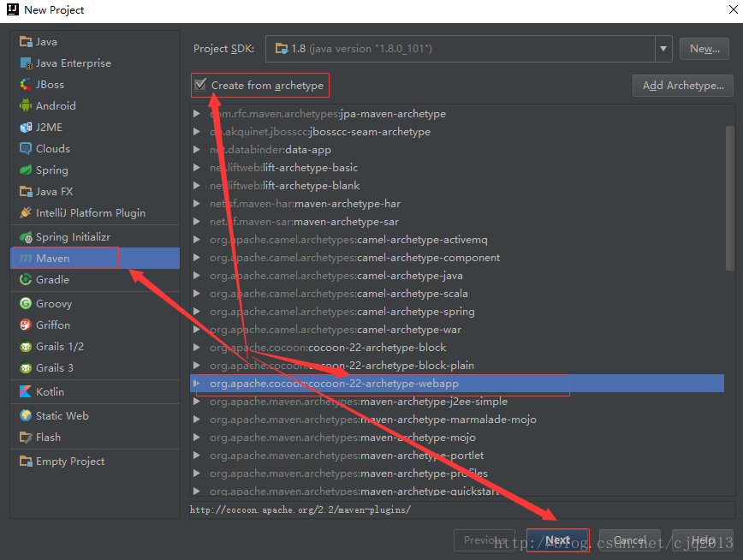Click the Cancel button
The height and width of the screenshot is (560, 743).
630,540
